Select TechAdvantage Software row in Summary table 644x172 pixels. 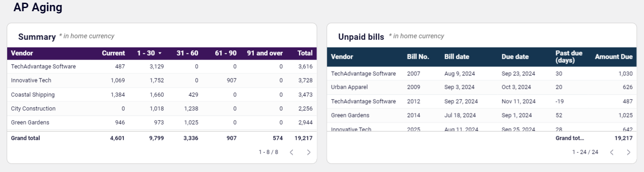pyautogui.click(x=162, y=67)
